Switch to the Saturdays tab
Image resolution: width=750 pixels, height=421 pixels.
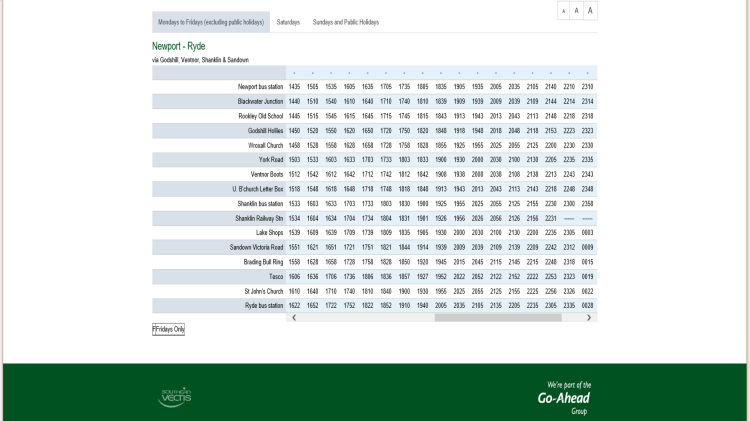[x=288, y=22]
